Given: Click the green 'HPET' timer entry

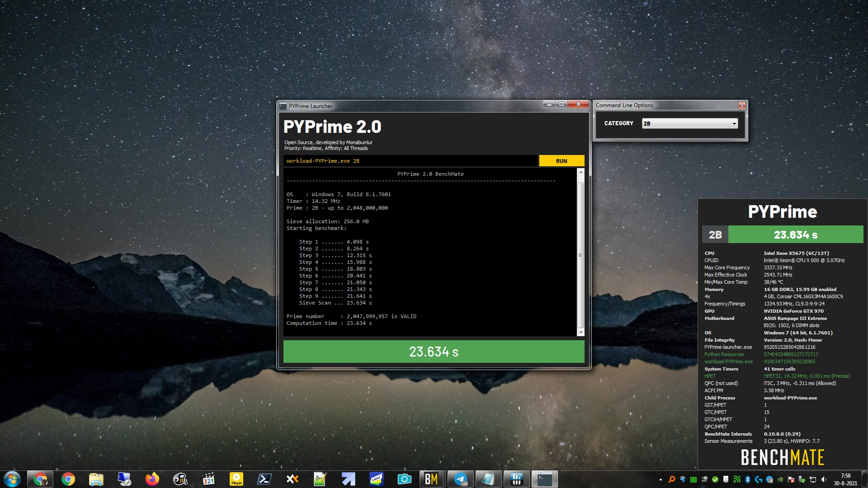Looking at the screenshot, I should pos(710,376).
